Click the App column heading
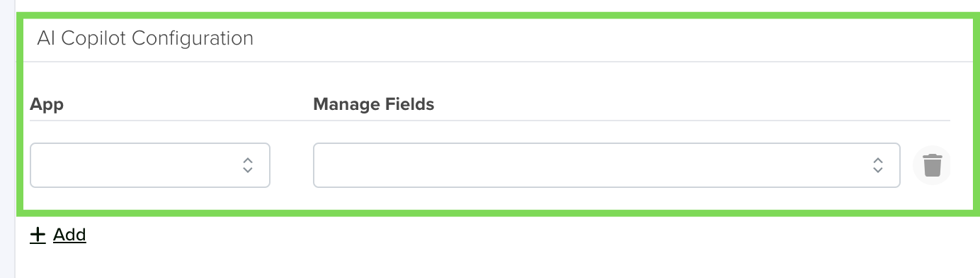980x278 pixels. coord(47,105)
